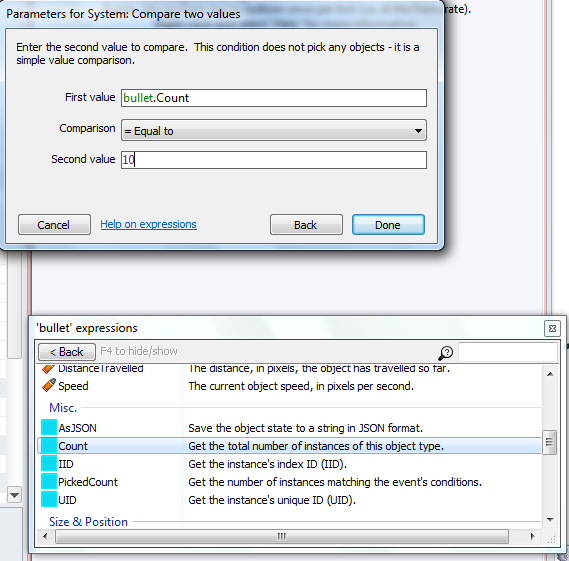The height and width of the screenshot is (561, 569).
Task: Go Back in the parameters dialog
Action: click(x=306, y=225)
